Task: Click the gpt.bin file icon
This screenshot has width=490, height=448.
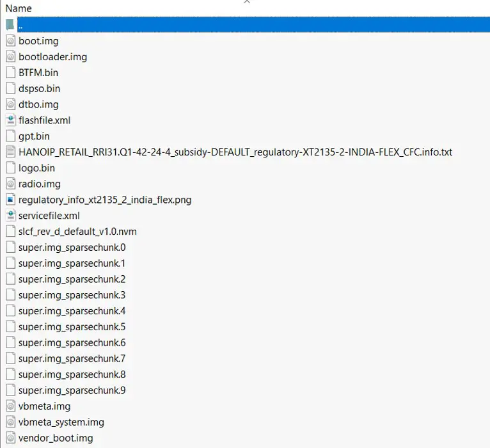Action: tap(11, 136)
